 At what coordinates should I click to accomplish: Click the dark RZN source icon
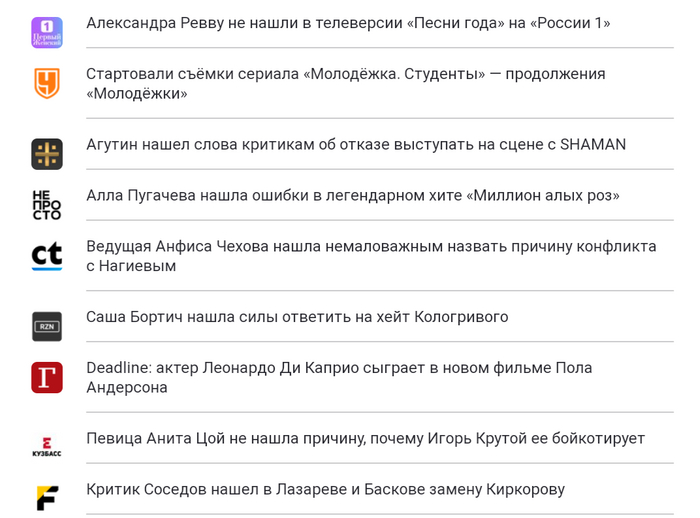tap(47, 326)
